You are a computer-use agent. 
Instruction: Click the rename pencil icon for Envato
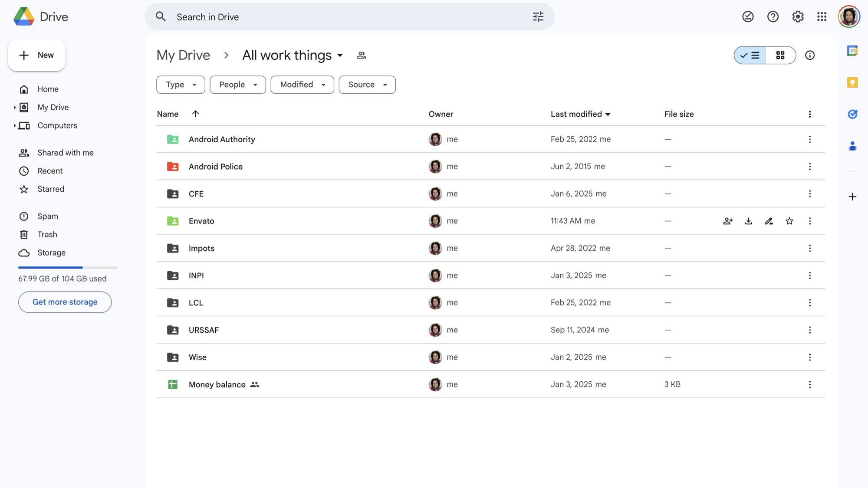(x=769, y=221)
